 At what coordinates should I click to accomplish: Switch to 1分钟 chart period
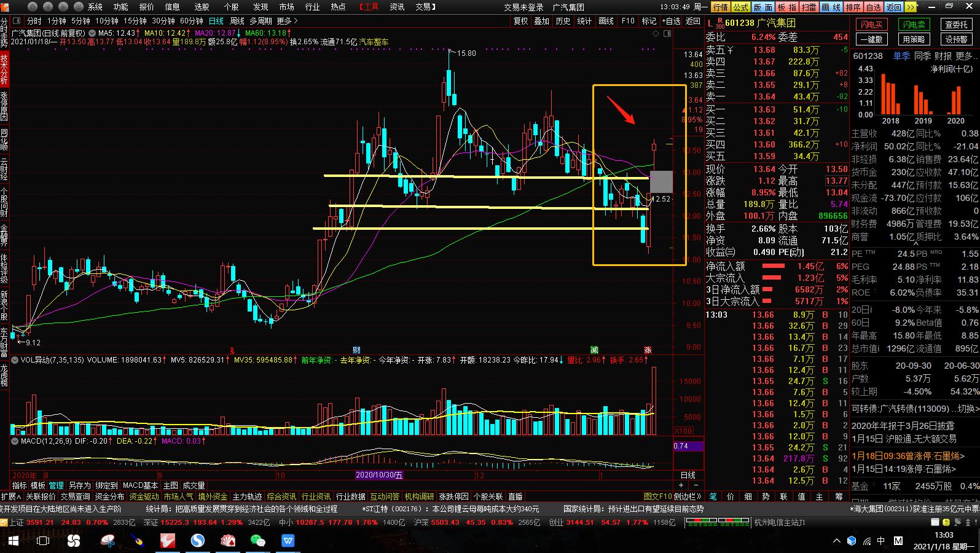57,21
